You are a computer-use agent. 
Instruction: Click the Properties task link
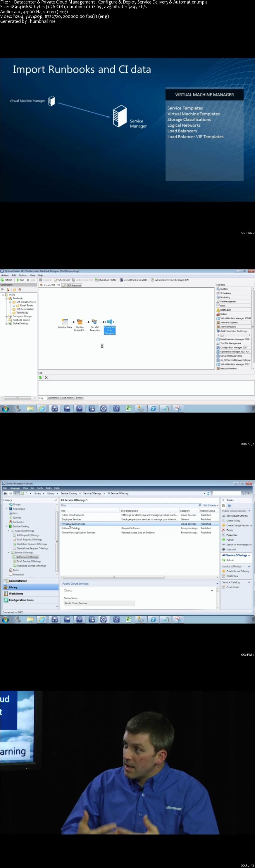(232, 535)
